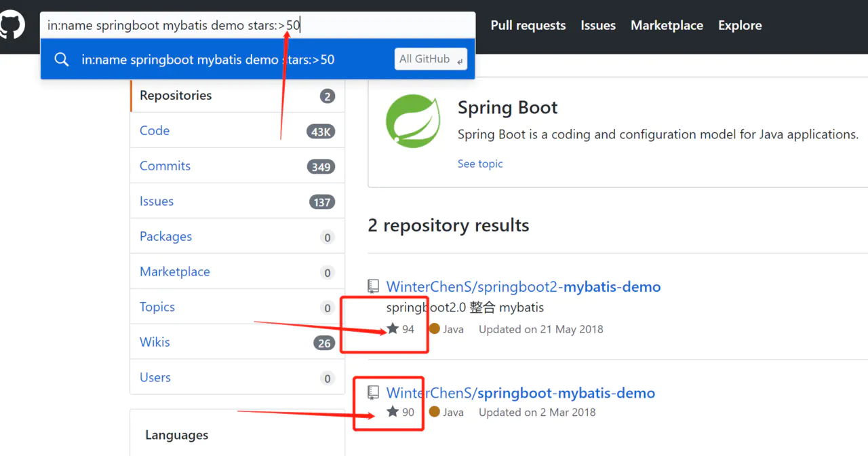Image resolution: width=868 pixels, height=456 pixels.
Task: Click the star icon showing 94 stars
Action: pos(393,329)
